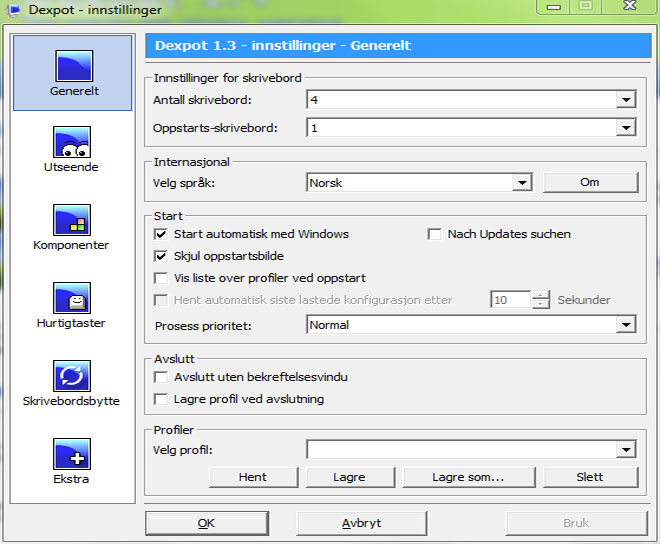
Task: Open the Hurtigtaster hotkeys icon
Action: click(72, 298)
